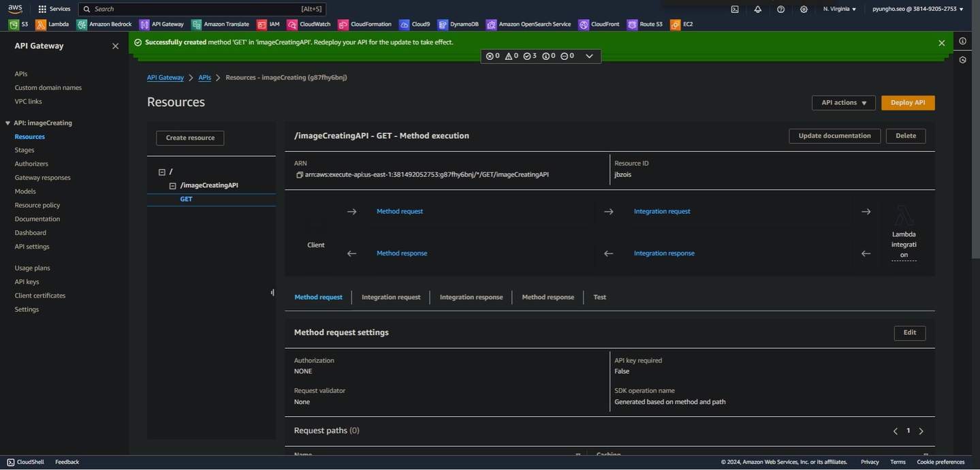Collapse the root / resource tree node
This screenshot has width=980, height=470.
[x=162, y=172]
